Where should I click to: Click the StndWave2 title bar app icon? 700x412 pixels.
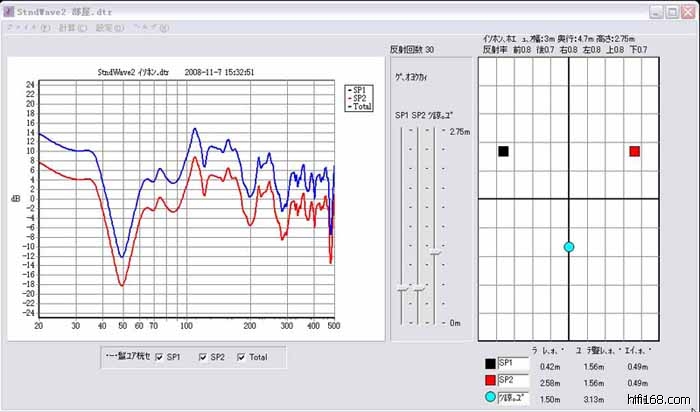11,11
